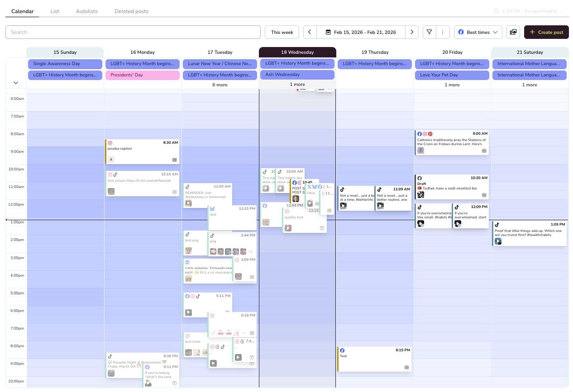Open the media library icon beside Create post
The height and width of the screenshot is (392, 573).
tap(513, 32)
